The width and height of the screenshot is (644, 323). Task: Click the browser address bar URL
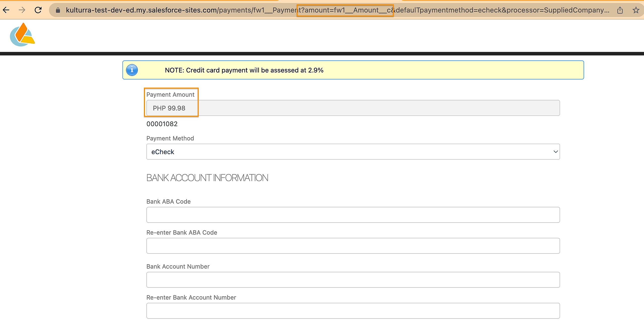point(337,10)
